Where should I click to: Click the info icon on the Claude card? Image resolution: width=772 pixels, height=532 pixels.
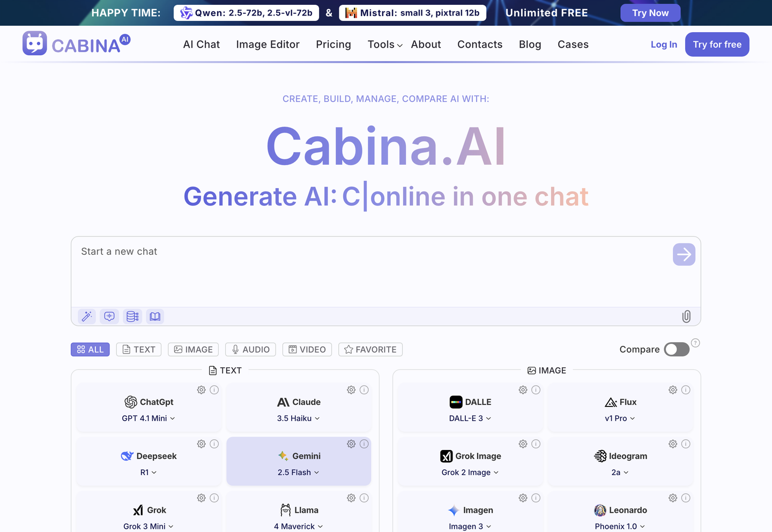(365, 390)
